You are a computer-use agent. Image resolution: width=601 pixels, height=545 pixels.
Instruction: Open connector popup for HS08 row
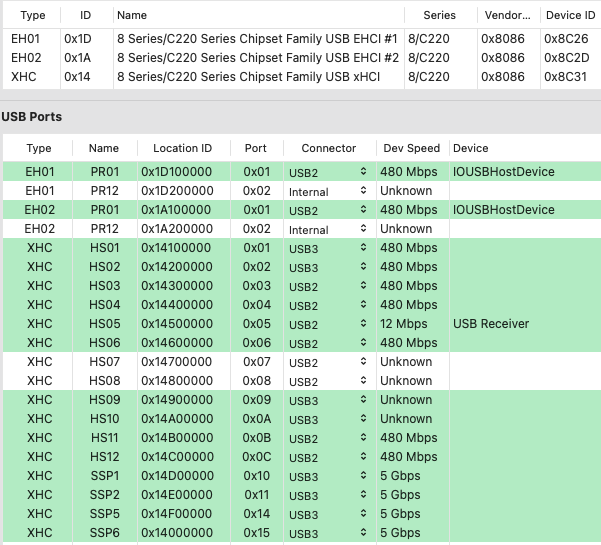(x=329, y=381)
